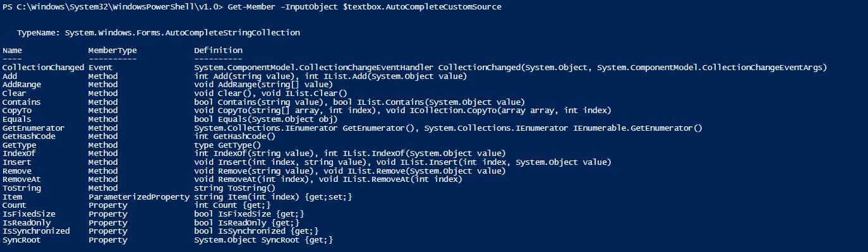Click the Definition column header
The image size is (868, 252).
[218, 50]
